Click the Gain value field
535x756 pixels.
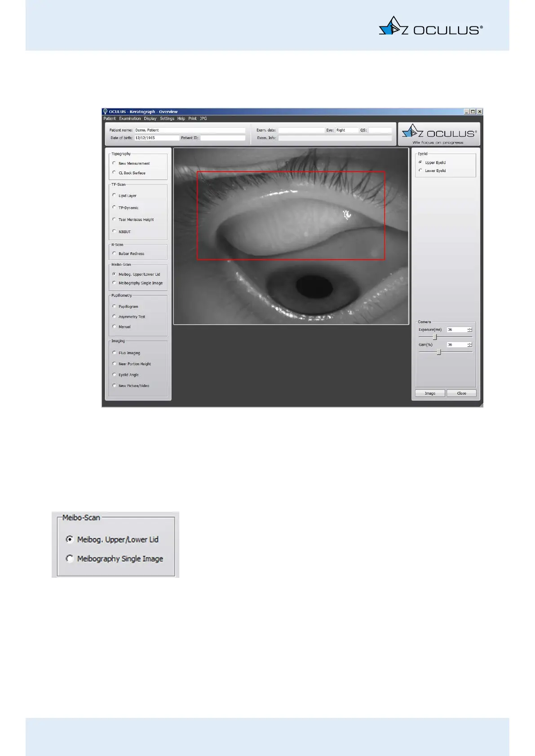(x=457, y=345)
